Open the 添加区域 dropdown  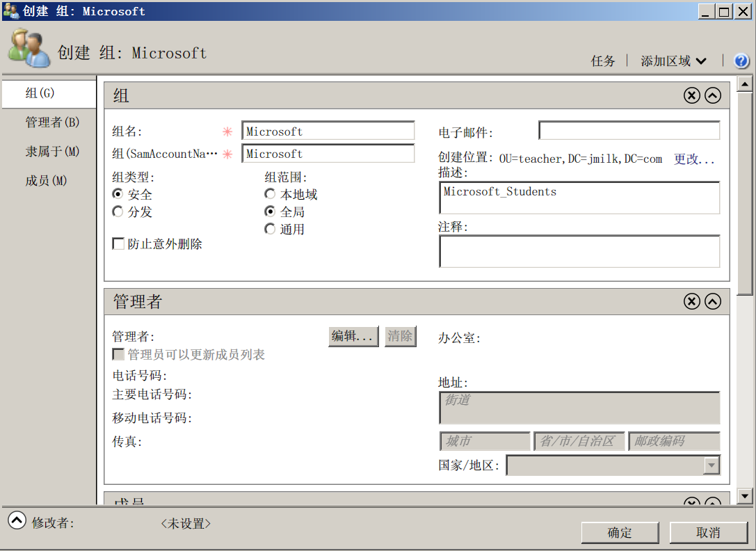(673, 61)
